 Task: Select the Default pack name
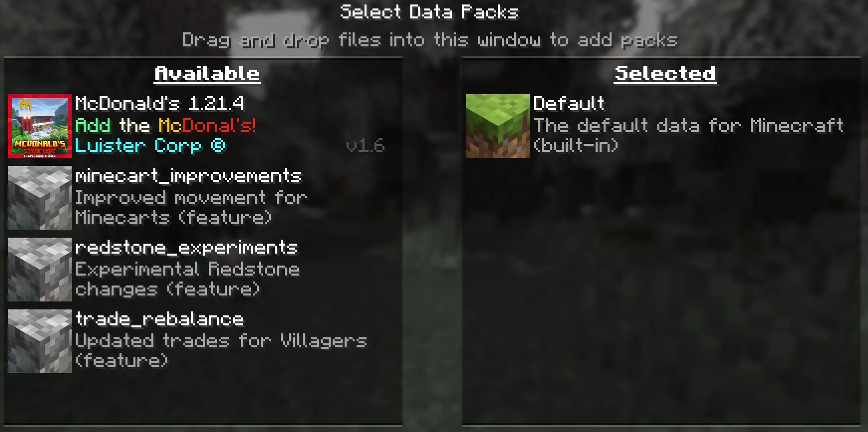tap(569, 104)
